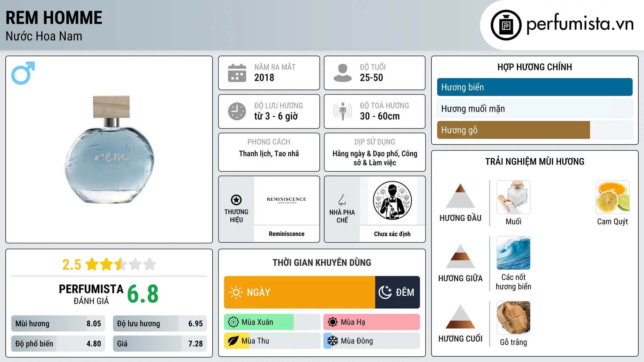Click the Các nốt hương biển label

[514, 282]
